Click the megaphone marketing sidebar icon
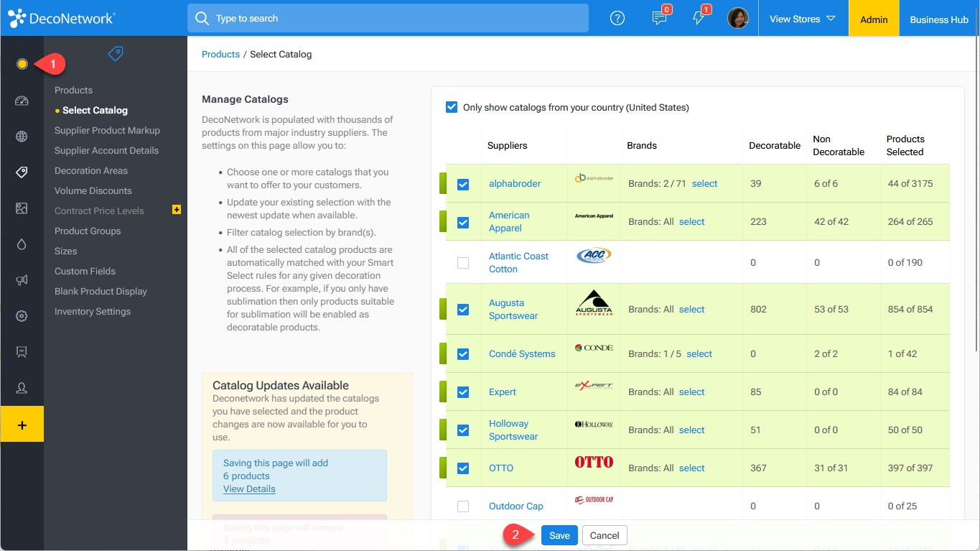Screen dimensions: 980x551 (x=22, y=280)
